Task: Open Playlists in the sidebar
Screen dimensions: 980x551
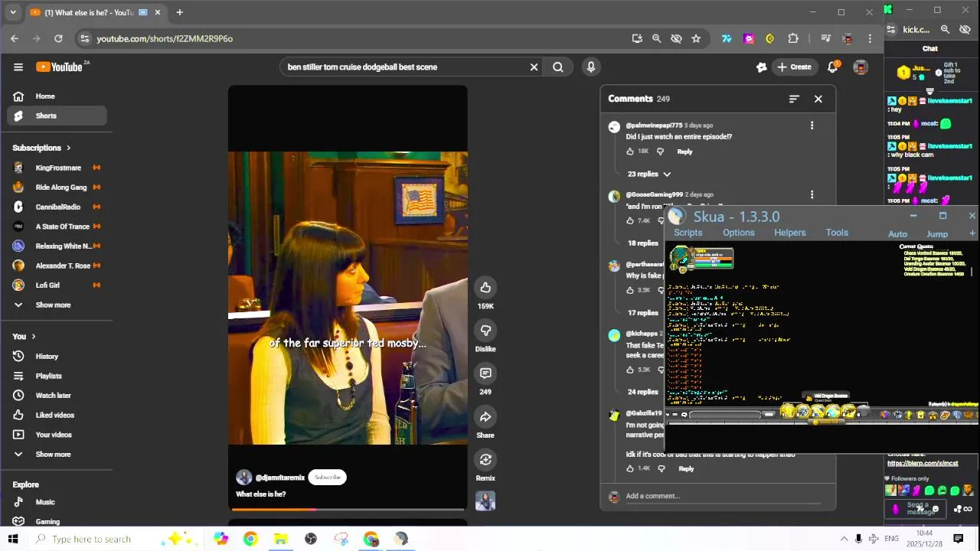Action: pos(57,377)
